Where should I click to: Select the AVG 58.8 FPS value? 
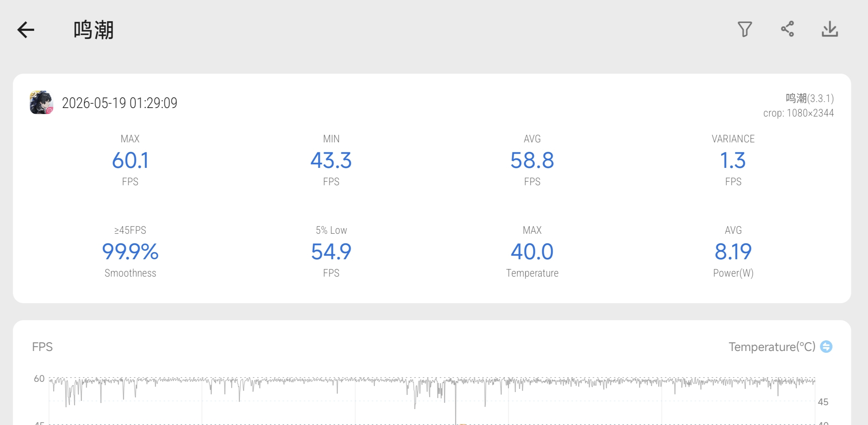click(x=532, y=160)
